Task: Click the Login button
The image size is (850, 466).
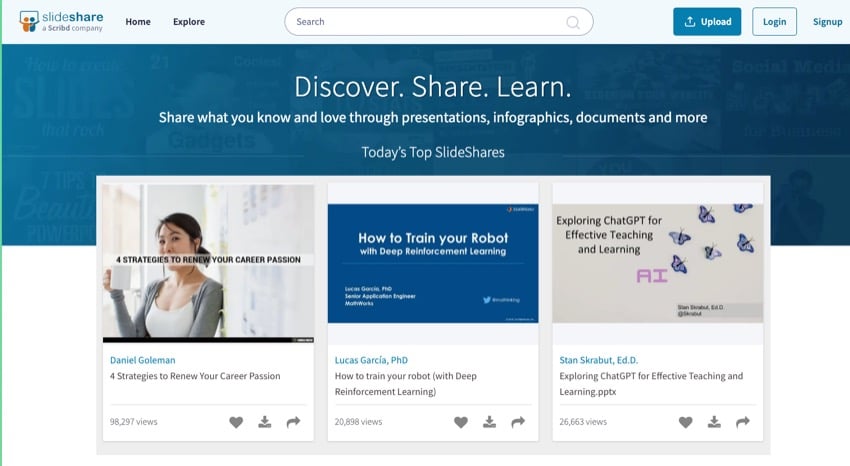Action: click(774, 22)
